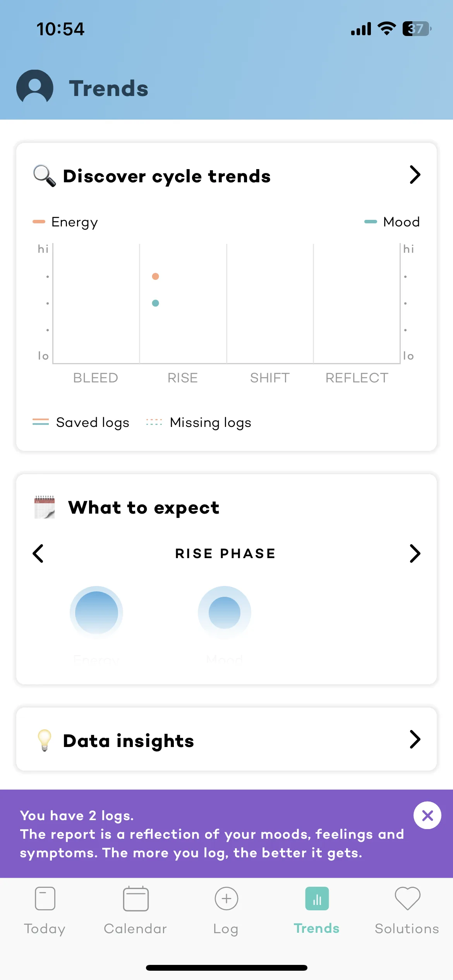Viewport: 453px width, 980px height.
Task: Open the Today tab icon
Action: click(x=45, y=898)
